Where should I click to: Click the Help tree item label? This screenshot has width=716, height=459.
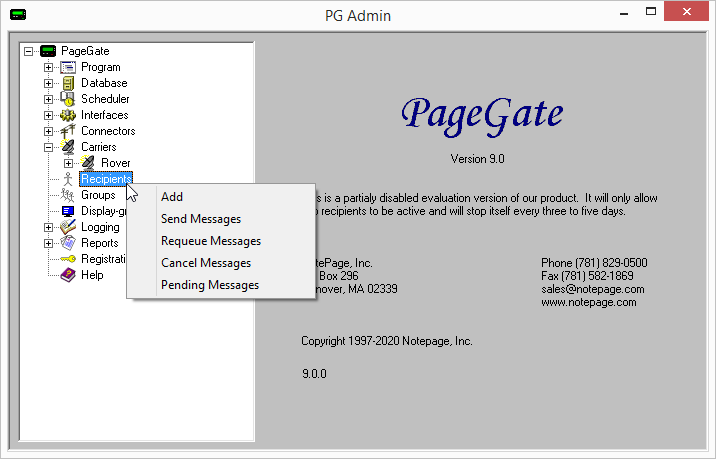pos(92,275)
